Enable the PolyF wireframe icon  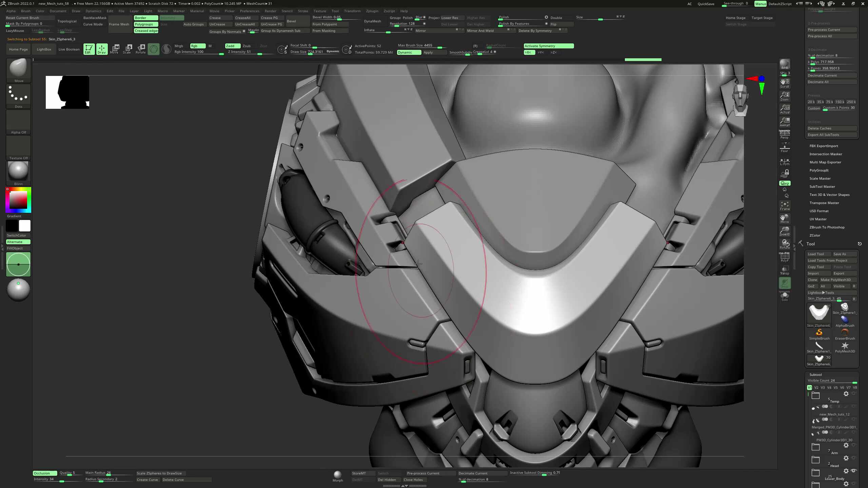tap(785, 258)
